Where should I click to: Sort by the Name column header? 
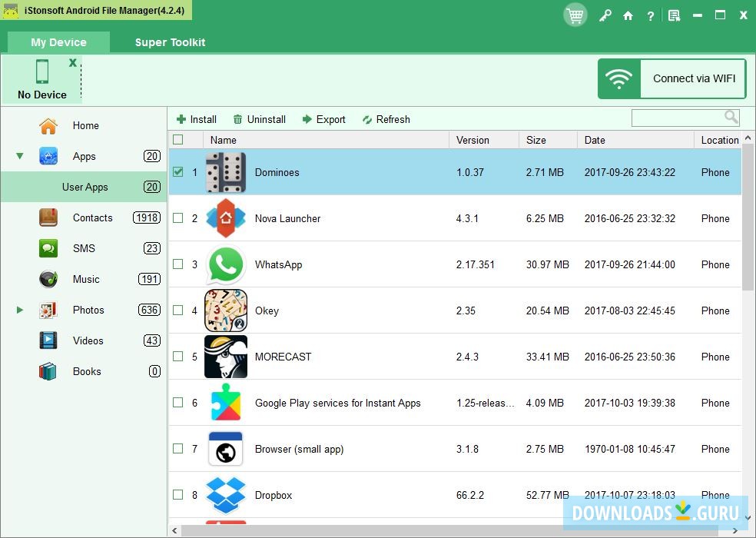pos(326,140)
